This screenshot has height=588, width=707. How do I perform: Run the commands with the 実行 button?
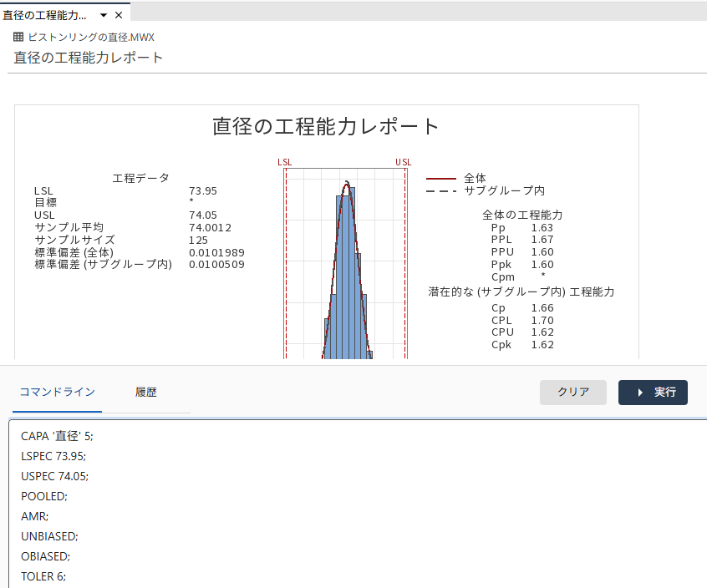pos(653,393)
